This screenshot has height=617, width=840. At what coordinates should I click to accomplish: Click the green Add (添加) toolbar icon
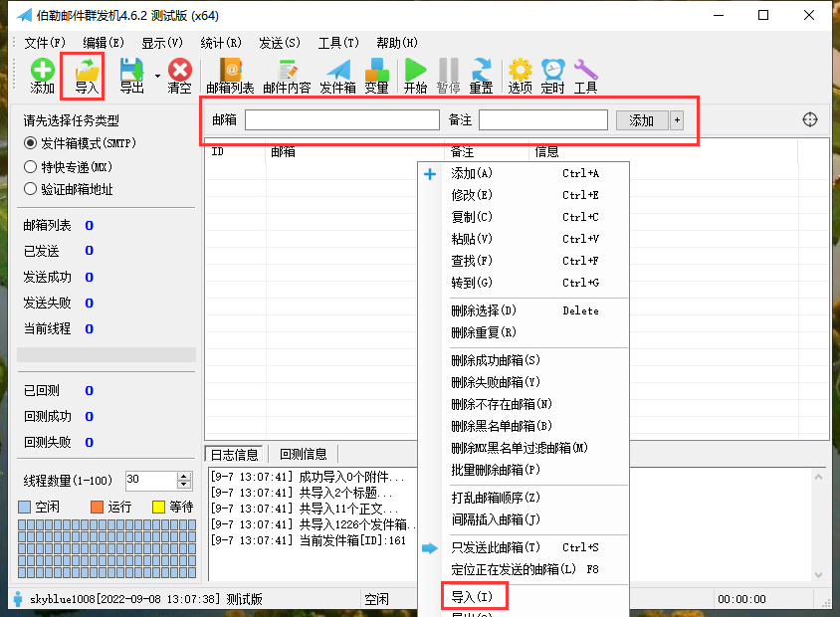pyautogui.click(x=43, y=76)
